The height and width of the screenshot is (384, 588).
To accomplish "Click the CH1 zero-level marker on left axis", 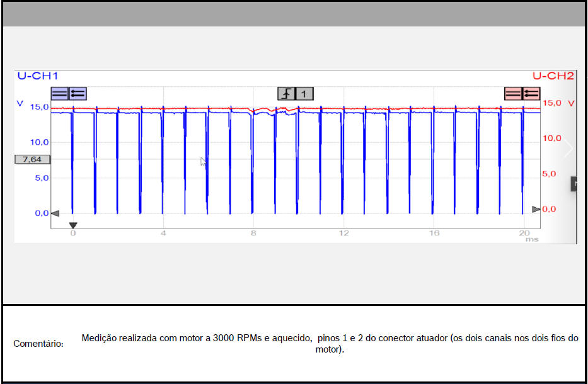I will [55, 213].
